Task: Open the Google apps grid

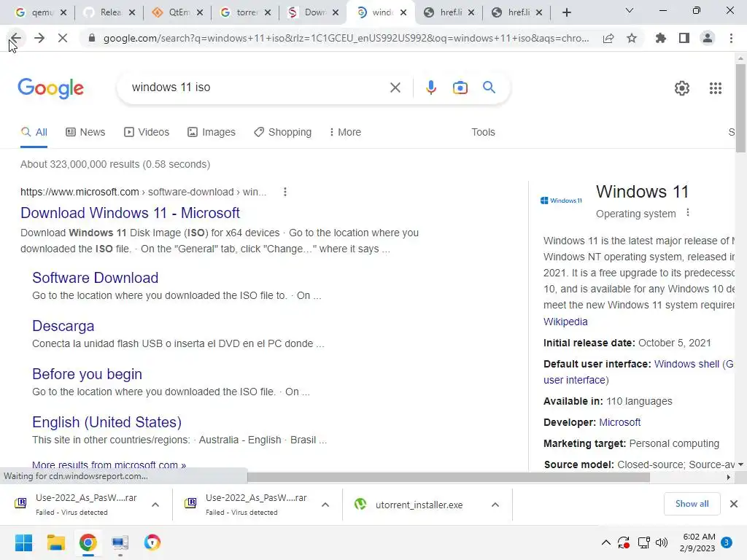Action: 715,88
